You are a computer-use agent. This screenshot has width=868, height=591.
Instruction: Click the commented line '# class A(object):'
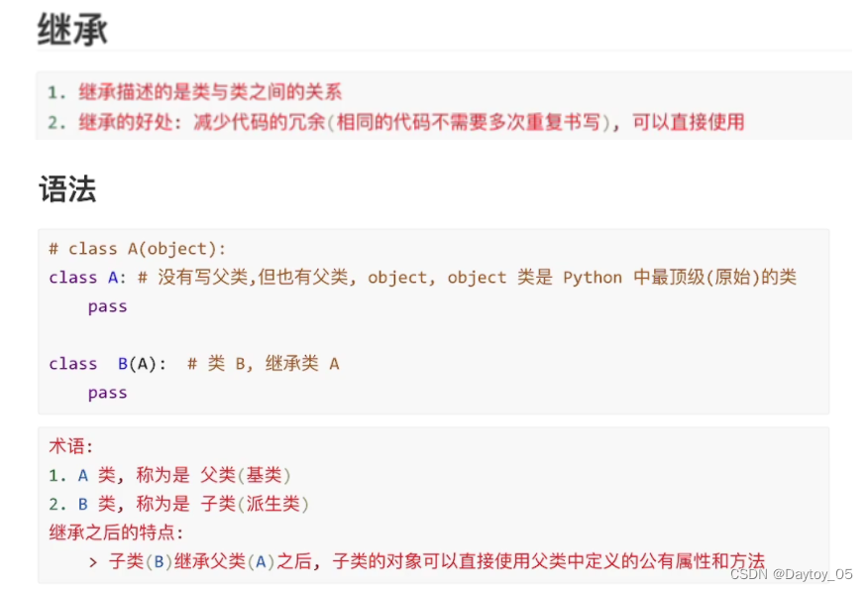pyautogui.click(x=138, y=249)
